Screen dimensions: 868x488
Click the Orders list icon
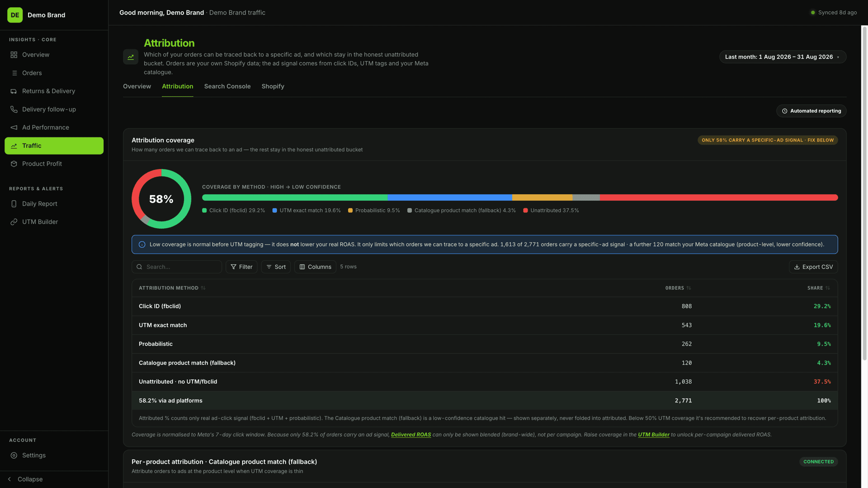pos(14,73)
